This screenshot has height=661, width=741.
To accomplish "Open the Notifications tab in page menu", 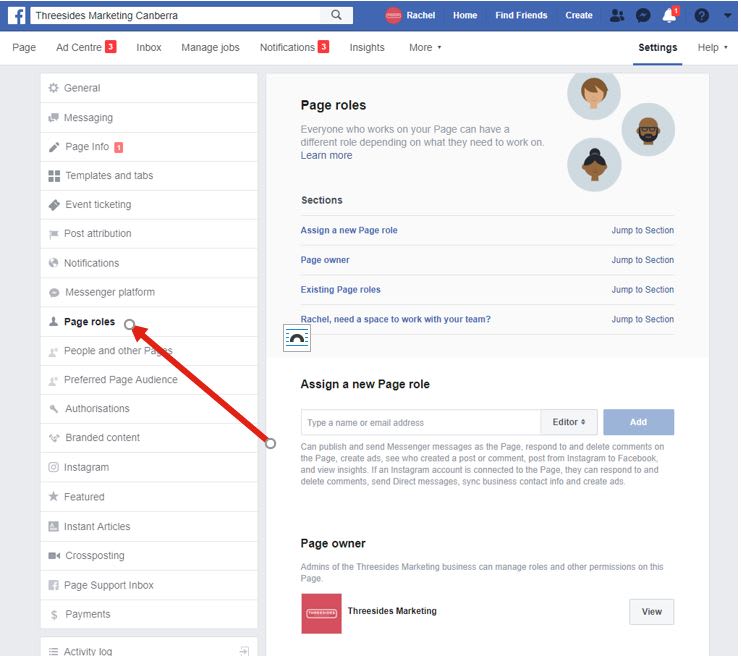I will (295, 48).
